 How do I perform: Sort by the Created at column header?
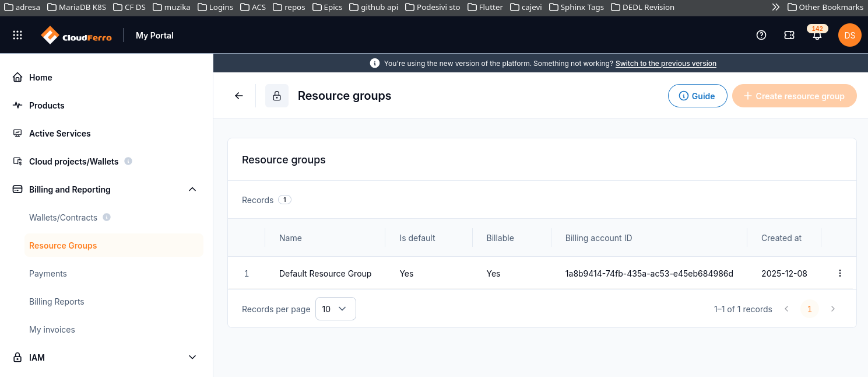781,238
